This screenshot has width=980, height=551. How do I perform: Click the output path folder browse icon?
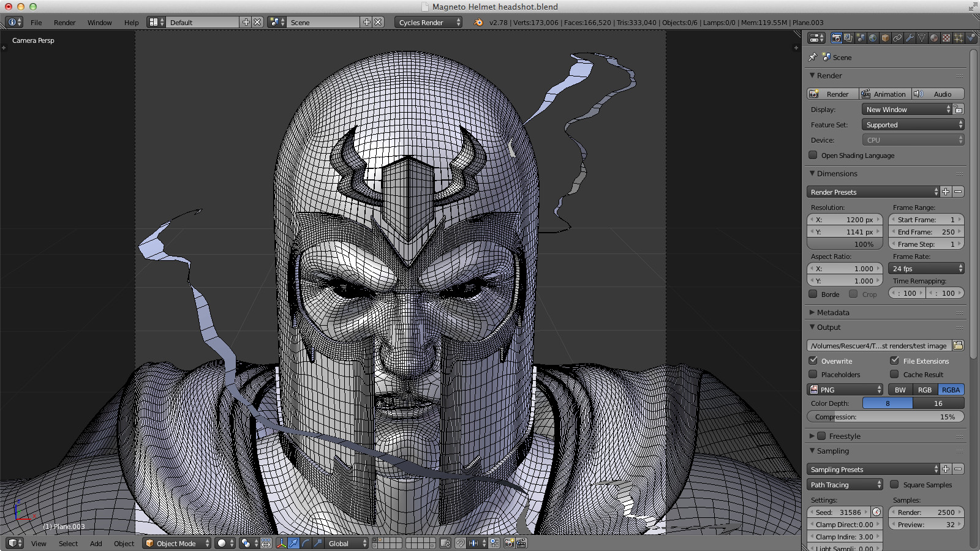[x=958, y=345]
